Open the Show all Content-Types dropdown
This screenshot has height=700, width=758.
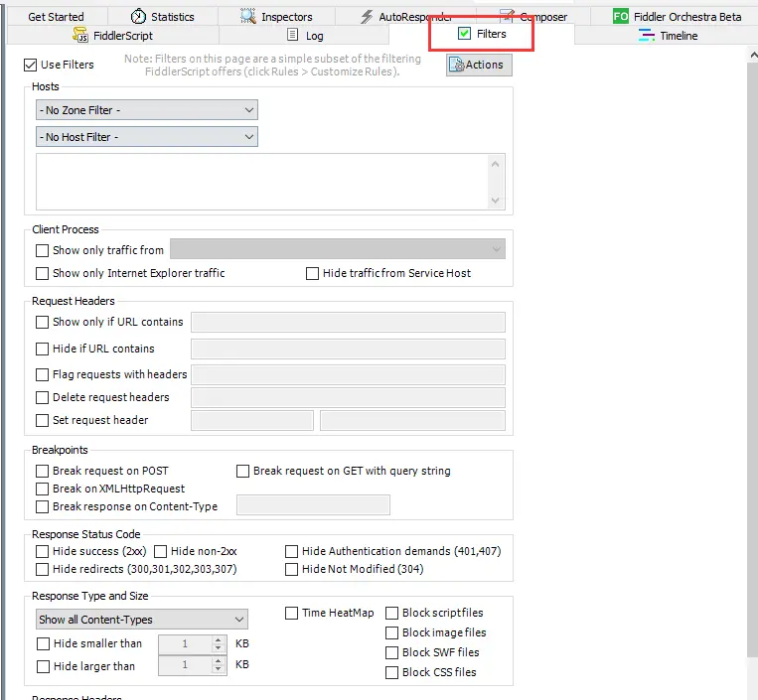[x=142, y=620]
